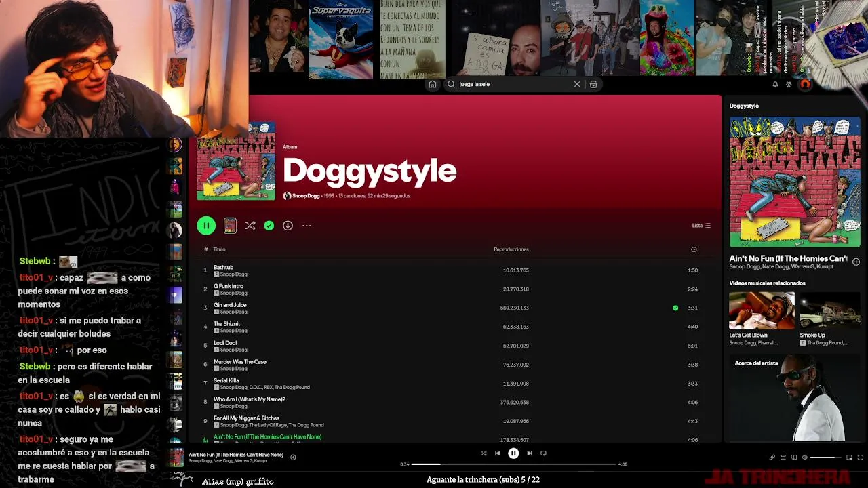
Task: Open the first library item in sidebar
Action: 176,145
